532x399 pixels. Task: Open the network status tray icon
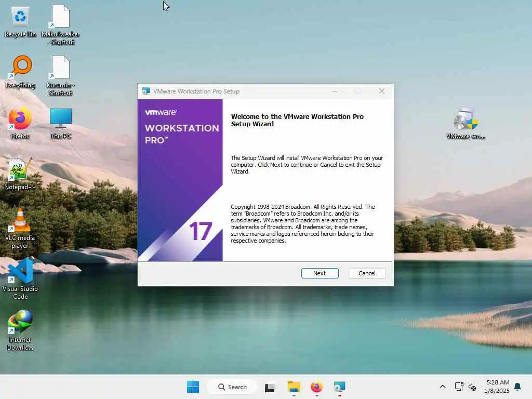[x=459, y=387]
